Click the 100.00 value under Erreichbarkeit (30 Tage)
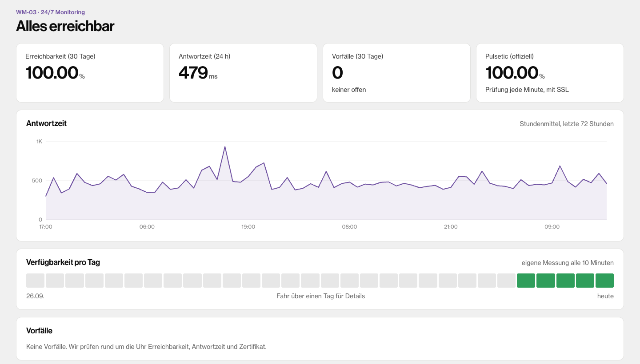Image resolution: width=640 pixels, height=364 pixels. [52, 73]
